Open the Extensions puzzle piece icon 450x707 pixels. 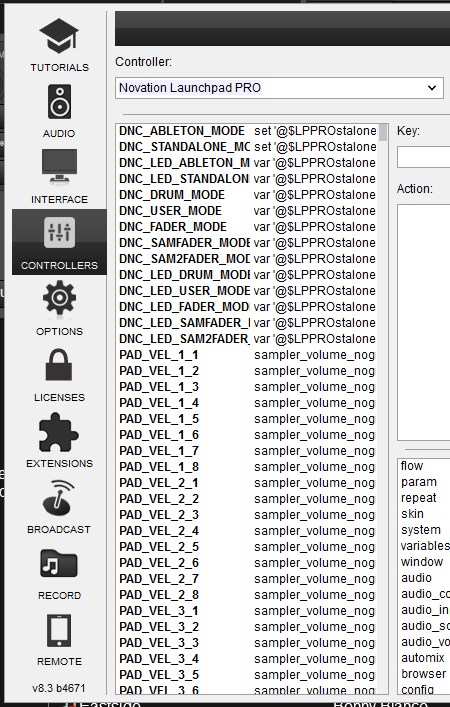point(59,432)
